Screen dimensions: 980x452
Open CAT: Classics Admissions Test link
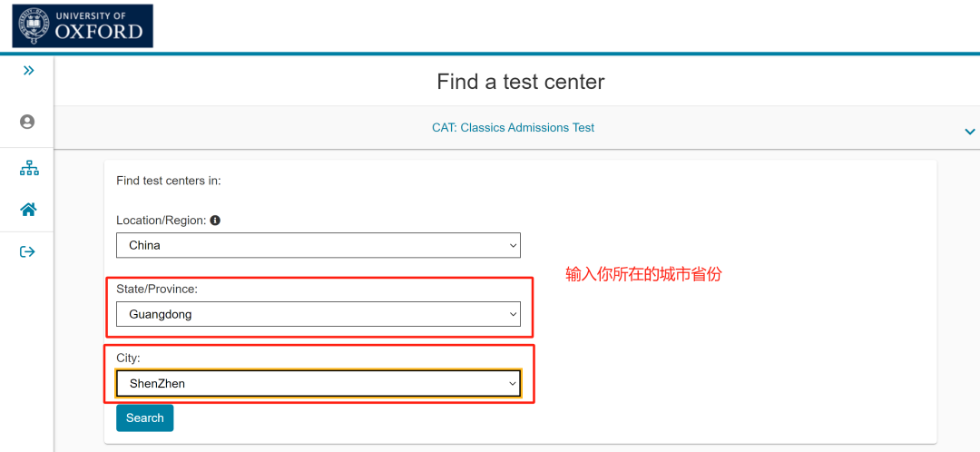tap(513, 128)
